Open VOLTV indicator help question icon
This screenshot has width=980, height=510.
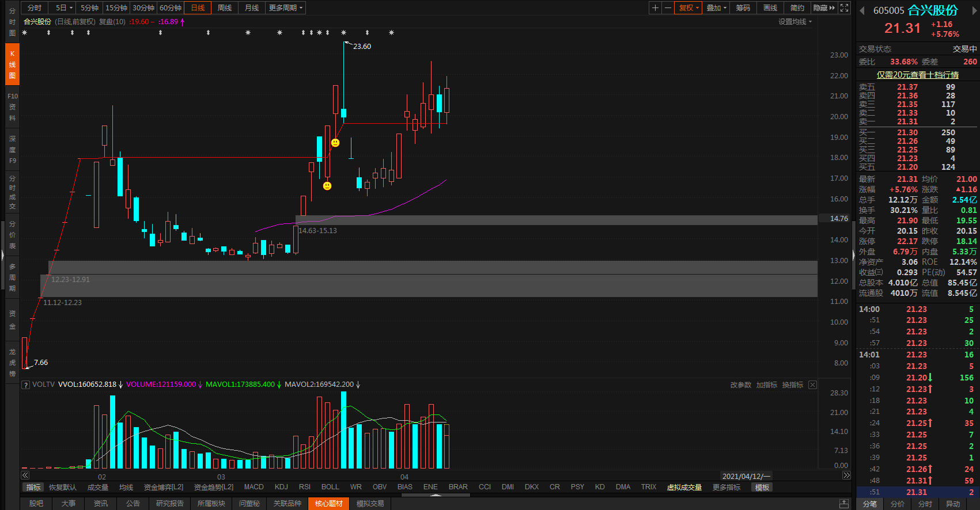tap(25, 385)
